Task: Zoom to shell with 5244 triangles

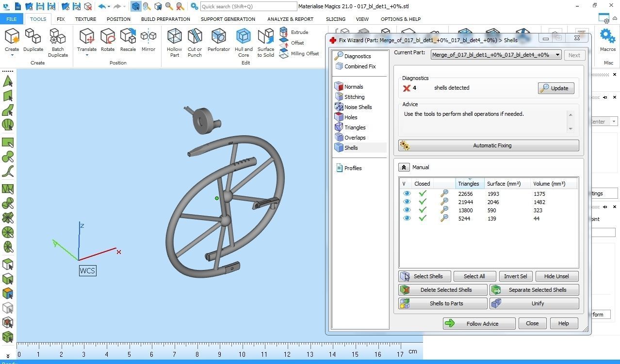Action: 444,219
